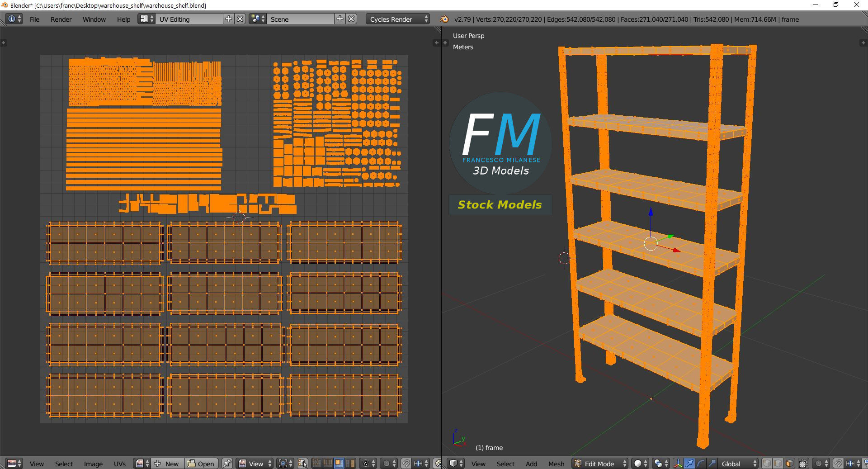Viewport: 868px width, 469px height.
Task: Open the scene browse icon
Action: tap(258, 19)
